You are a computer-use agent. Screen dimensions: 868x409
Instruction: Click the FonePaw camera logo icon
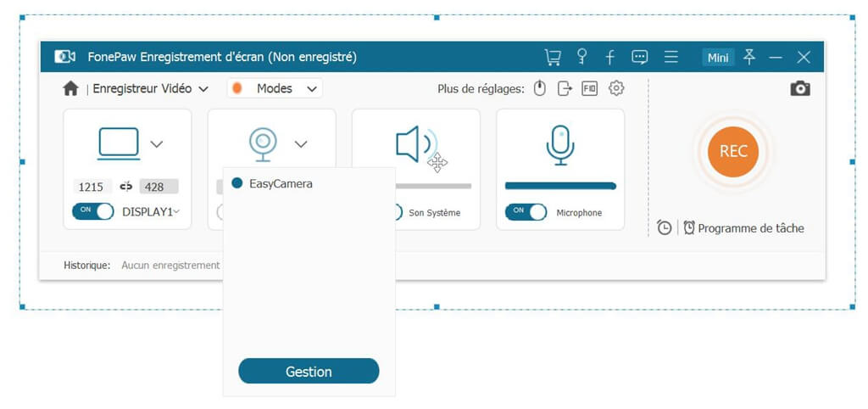64,57
